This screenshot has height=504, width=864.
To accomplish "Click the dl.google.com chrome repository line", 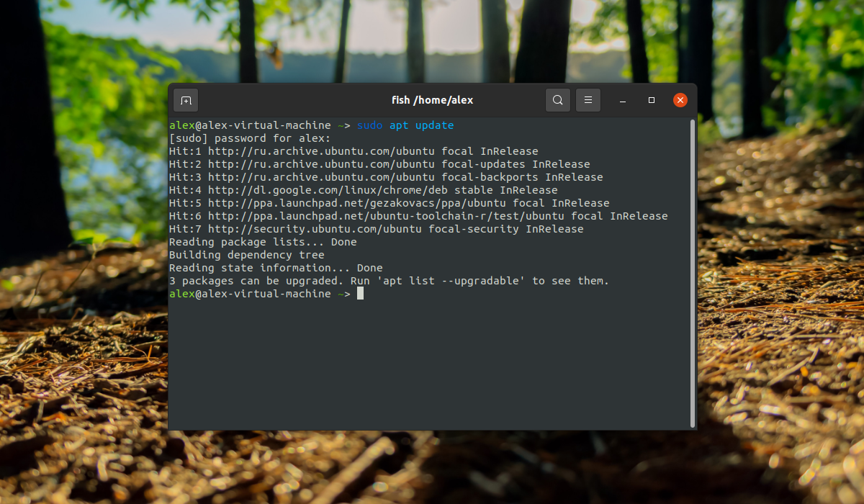I will 364,190.
